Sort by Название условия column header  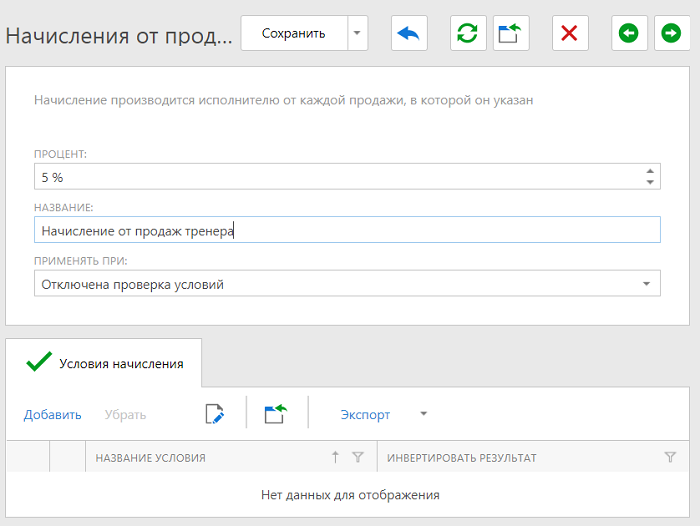[x=150, y=458]
